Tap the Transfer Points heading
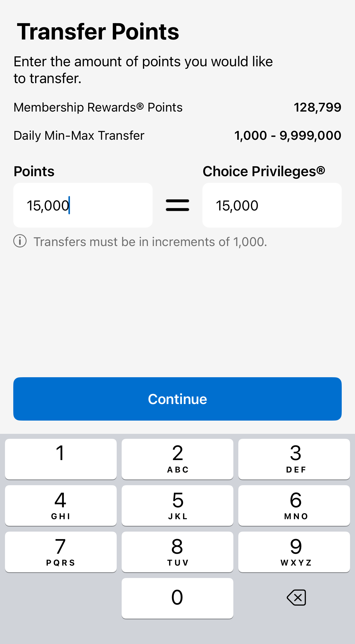355x644 pixels. [x=98, y=32]
